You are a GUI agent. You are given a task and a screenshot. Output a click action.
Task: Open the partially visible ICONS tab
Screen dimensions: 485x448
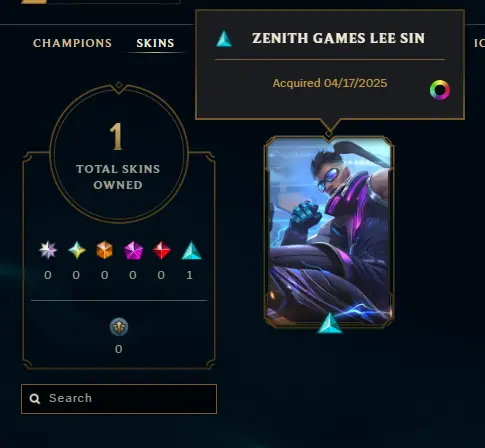pyautogui.click(x=479, y=43)
